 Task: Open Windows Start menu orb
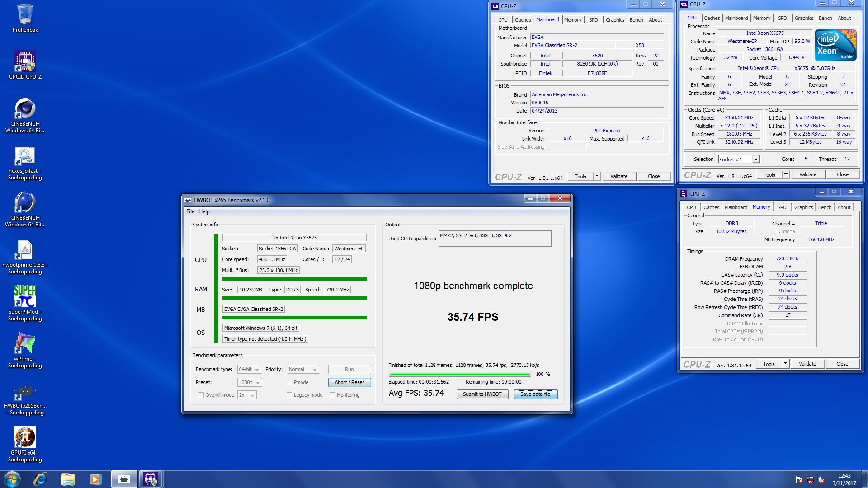click(12, 479)
